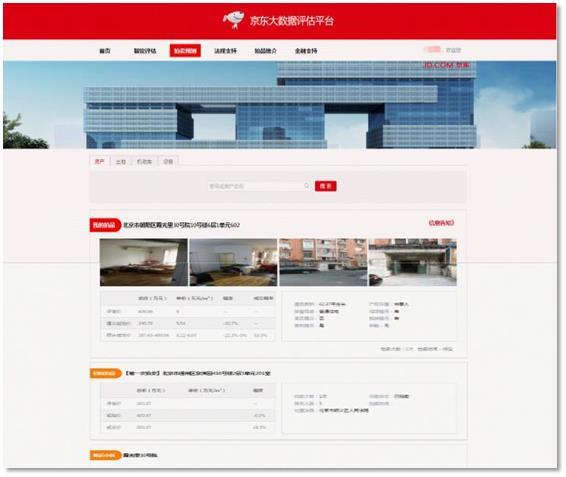
Task: Click the red link right of first listing title
Action: [441, 223]
